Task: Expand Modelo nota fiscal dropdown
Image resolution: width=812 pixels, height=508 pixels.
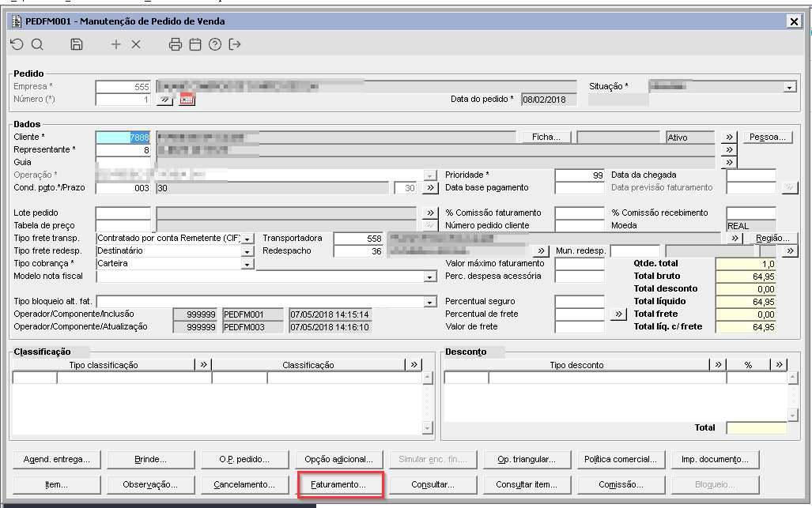Action: (x=430, y=277)
